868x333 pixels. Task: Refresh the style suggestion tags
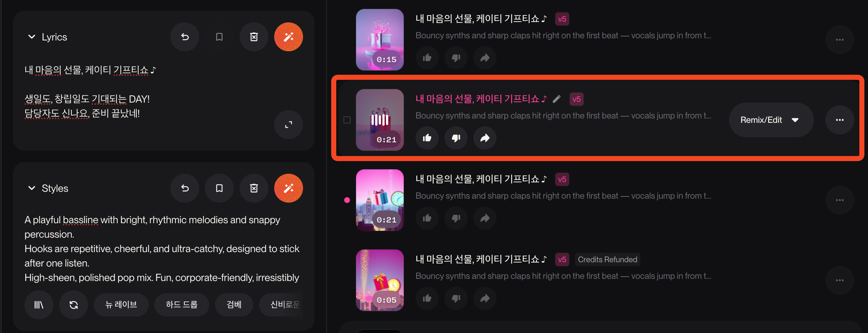click(x=74, y=305)
